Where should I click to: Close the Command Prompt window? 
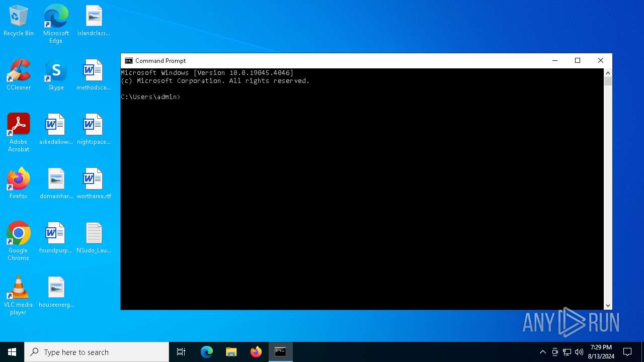click(601, 61)
